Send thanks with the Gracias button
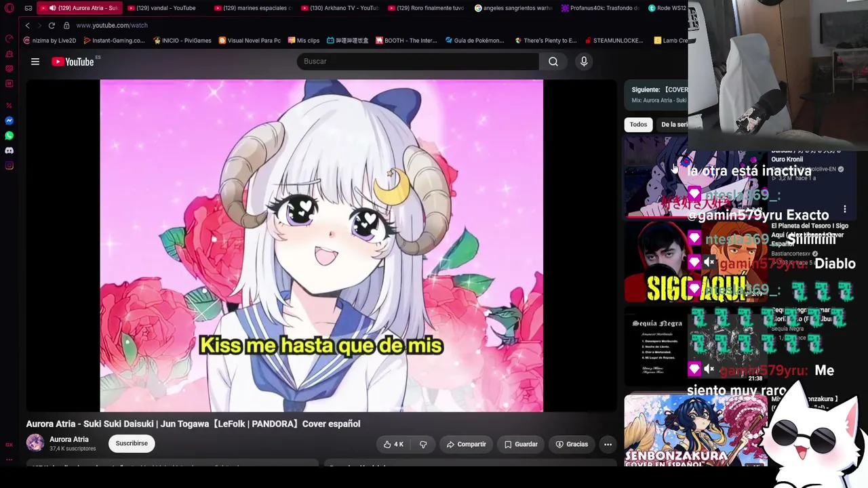This screenshot has height=488, width=868. [x=572, y=445]
